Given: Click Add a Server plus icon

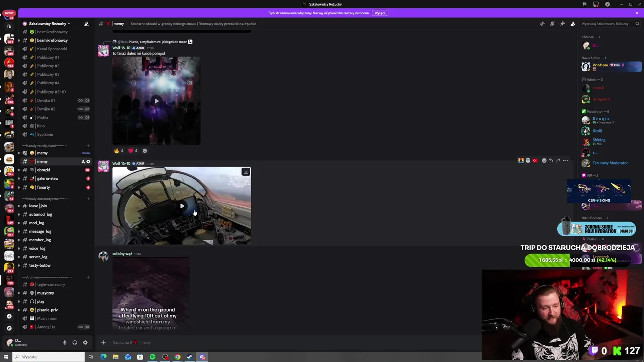Looking at the screenshot, I should (9, 316).
